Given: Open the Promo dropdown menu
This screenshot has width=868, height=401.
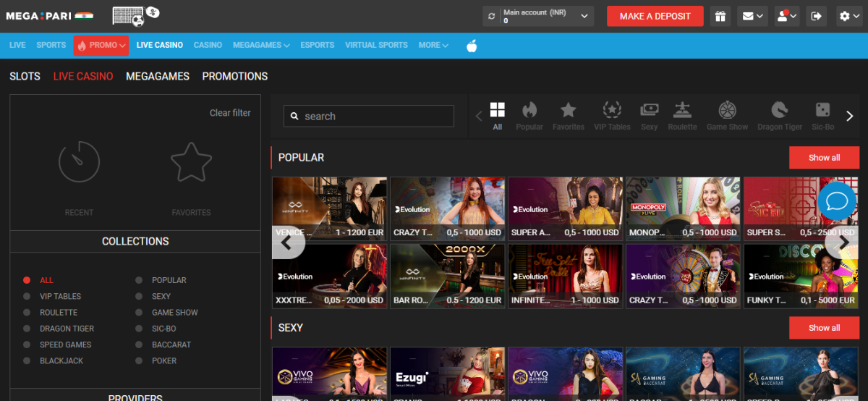Looking at the screenshot, I should point(101,46).
